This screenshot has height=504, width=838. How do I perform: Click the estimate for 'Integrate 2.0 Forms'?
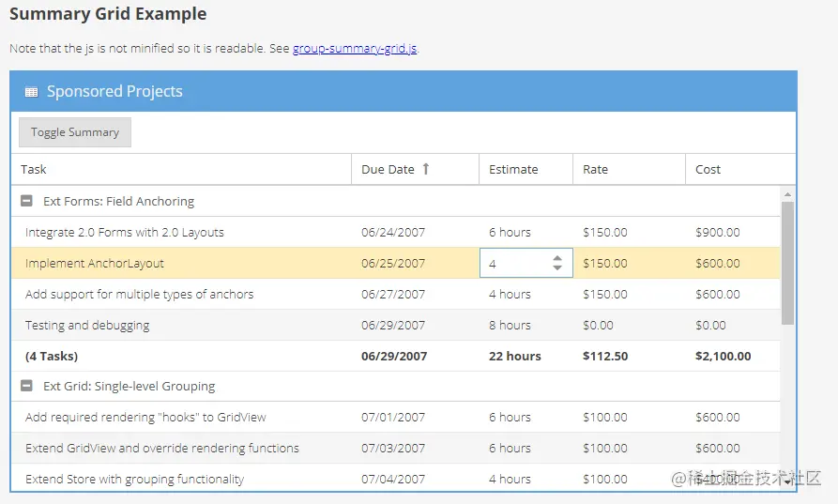tap(510, 233)
